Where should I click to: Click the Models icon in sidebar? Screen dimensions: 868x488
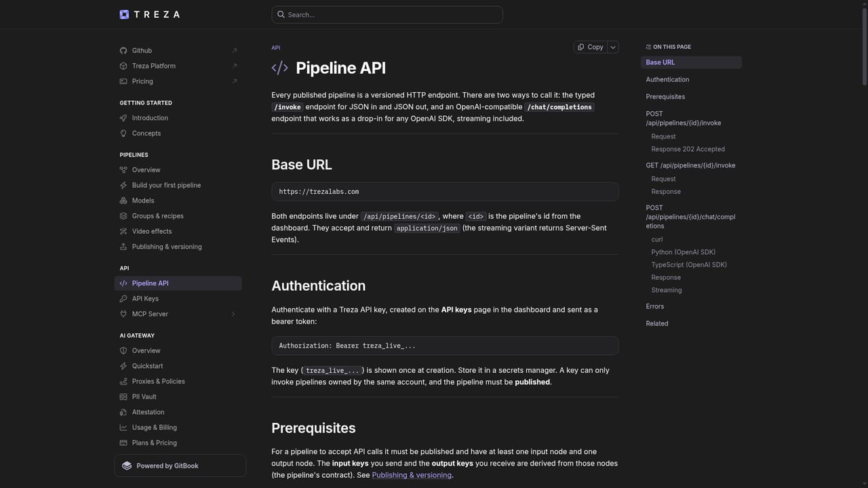coord(123,201)
